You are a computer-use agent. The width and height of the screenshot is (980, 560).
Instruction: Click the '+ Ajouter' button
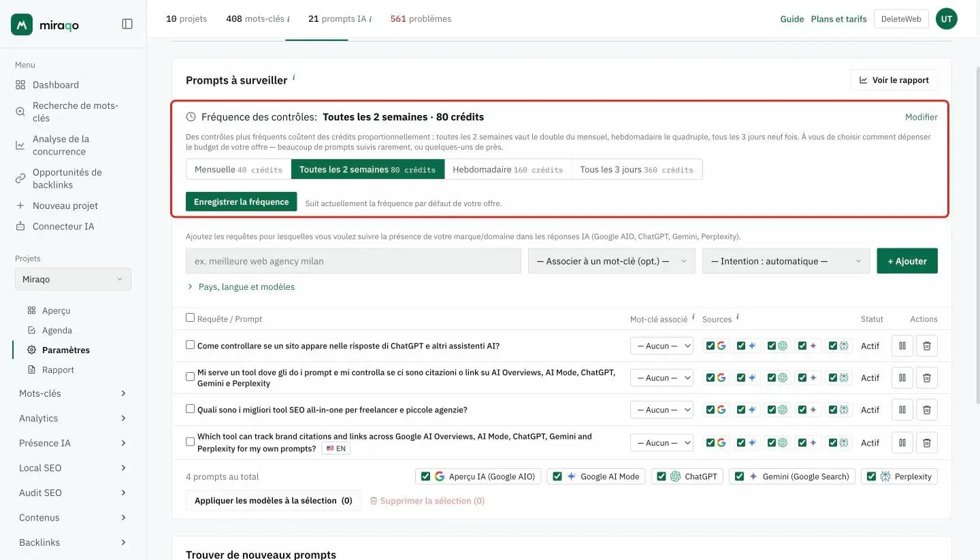click(907, 261)
